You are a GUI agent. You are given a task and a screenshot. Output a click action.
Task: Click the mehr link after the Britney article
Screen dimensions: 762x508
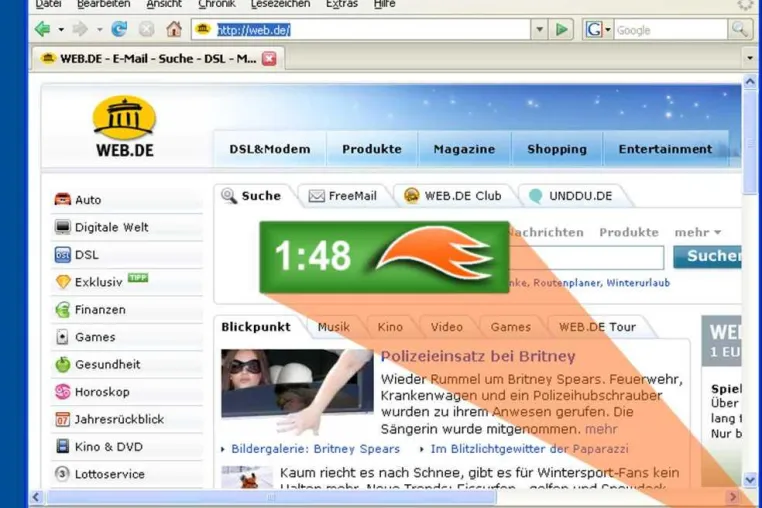pos(601,429)
